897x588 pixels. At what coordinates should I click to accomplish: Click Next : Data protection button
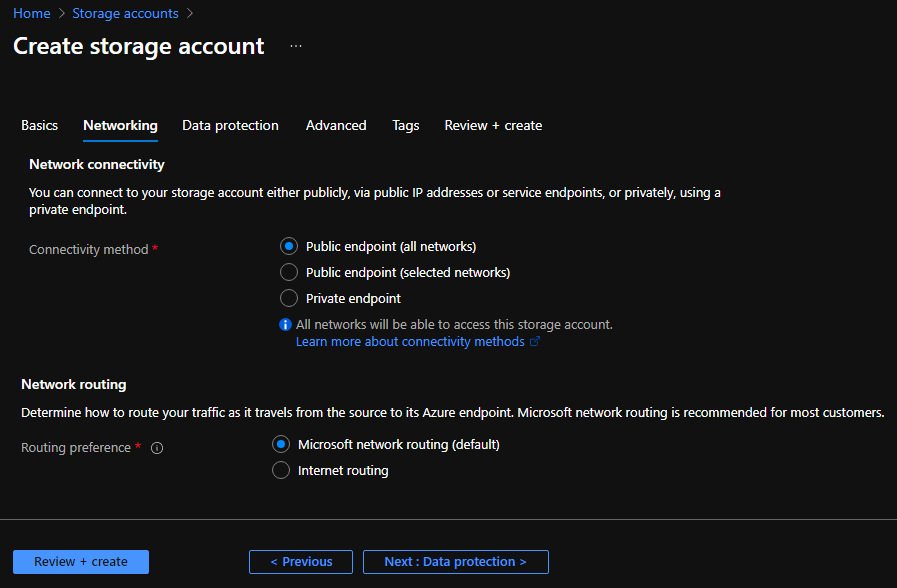tap(455, 562)
